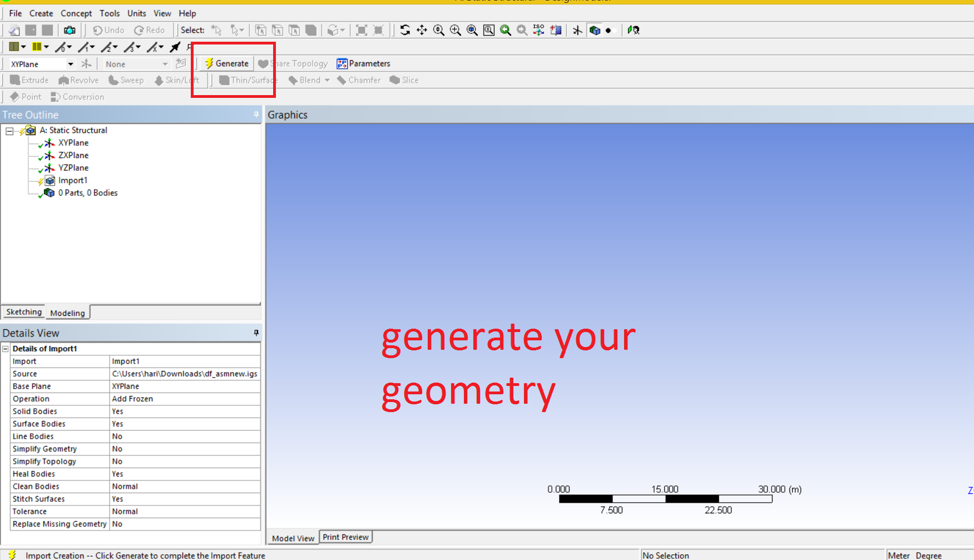Select the Pan view tool
This screenshot has height=560, width=974.
tap(422, 30)
